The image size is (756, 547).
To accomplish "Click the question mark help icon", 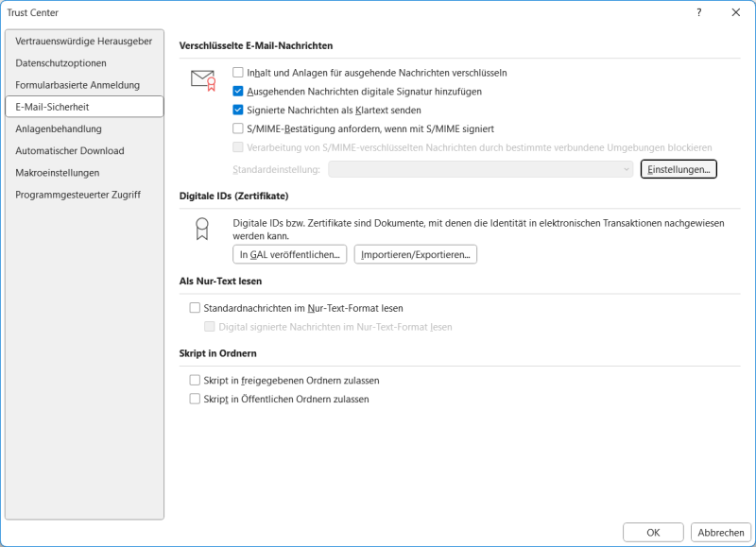I will pyautogui.click(x=698, y=12).
